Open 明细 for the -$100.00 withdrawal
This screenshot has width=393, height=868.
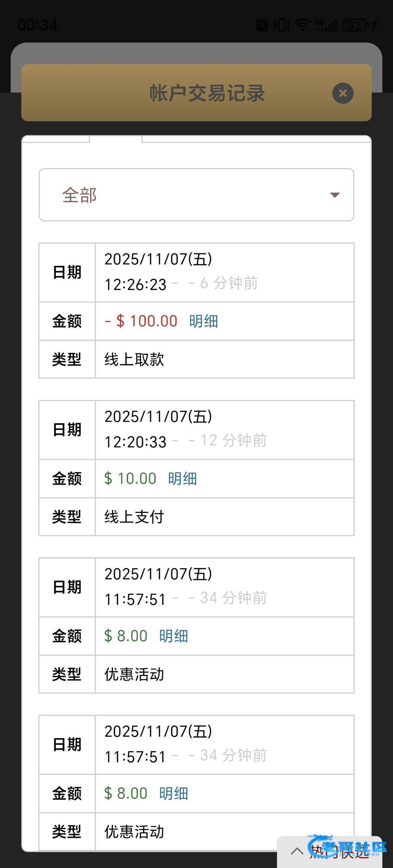pos(203,321)
